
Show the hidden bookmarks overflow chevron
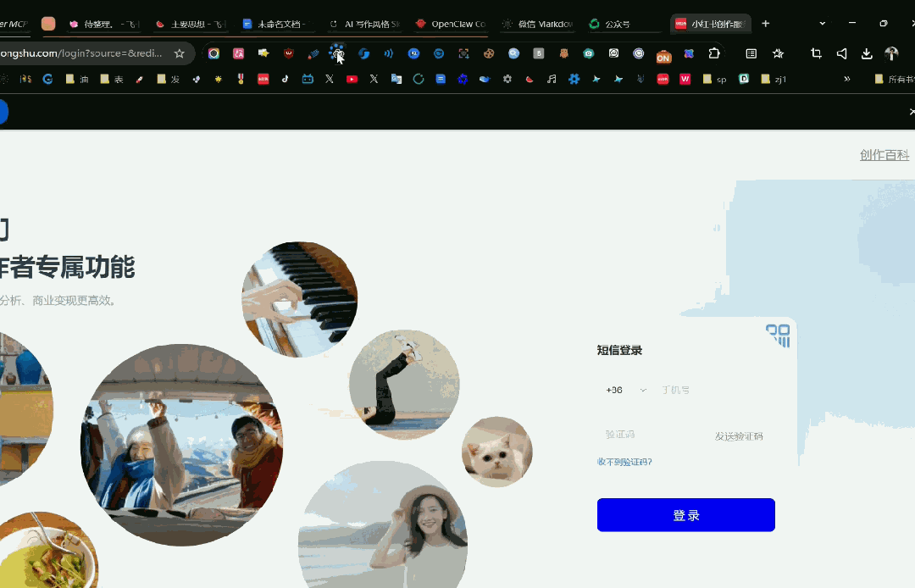point(846,79)
